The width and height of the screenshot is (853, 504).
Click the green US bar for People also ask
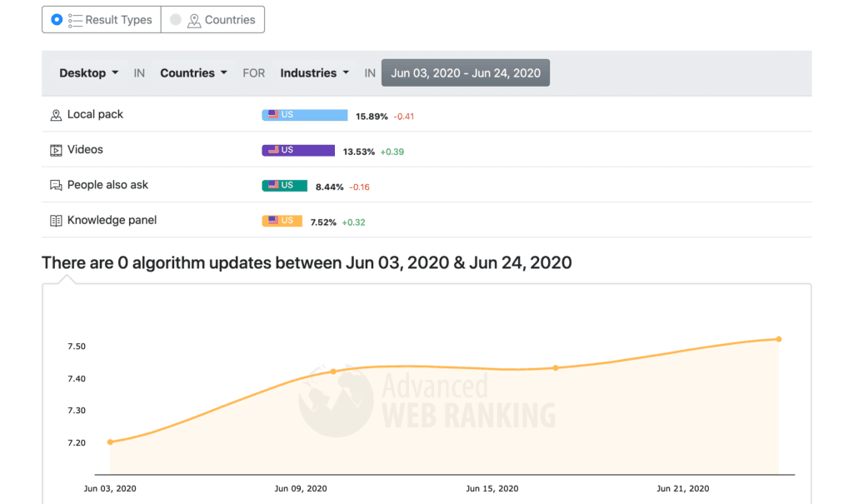[x=285, y=186]
